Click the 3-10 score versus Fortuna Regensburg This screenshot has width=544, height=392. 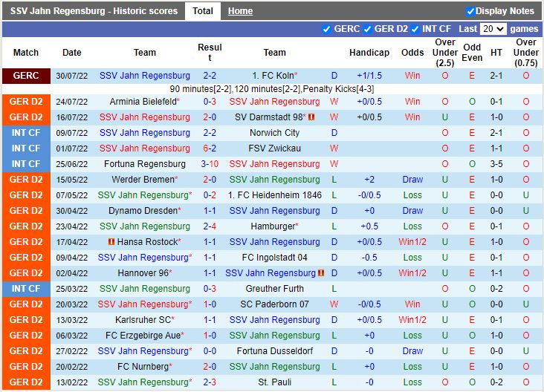coord(210,164)
